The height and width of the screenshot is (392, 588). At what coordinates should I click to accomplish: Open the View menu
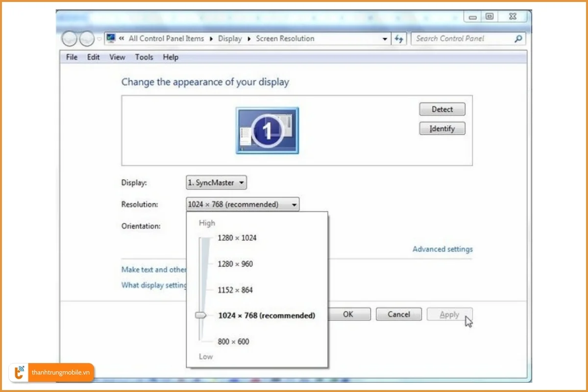point(117,57)
